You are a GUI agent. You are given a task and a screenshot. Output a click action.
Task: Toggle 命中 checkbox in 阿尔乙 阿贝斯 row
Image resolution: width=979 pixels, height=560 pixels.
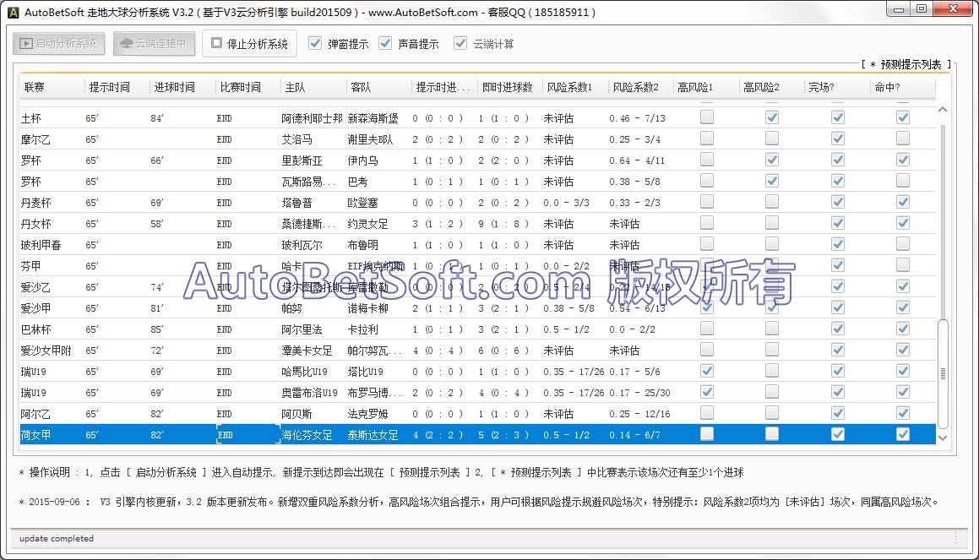(903, 413)
